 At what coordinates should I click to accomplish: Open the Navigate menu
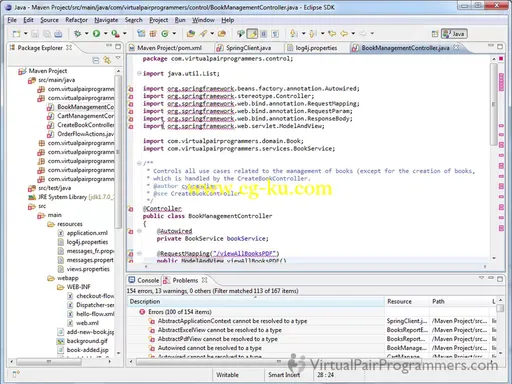106,20
